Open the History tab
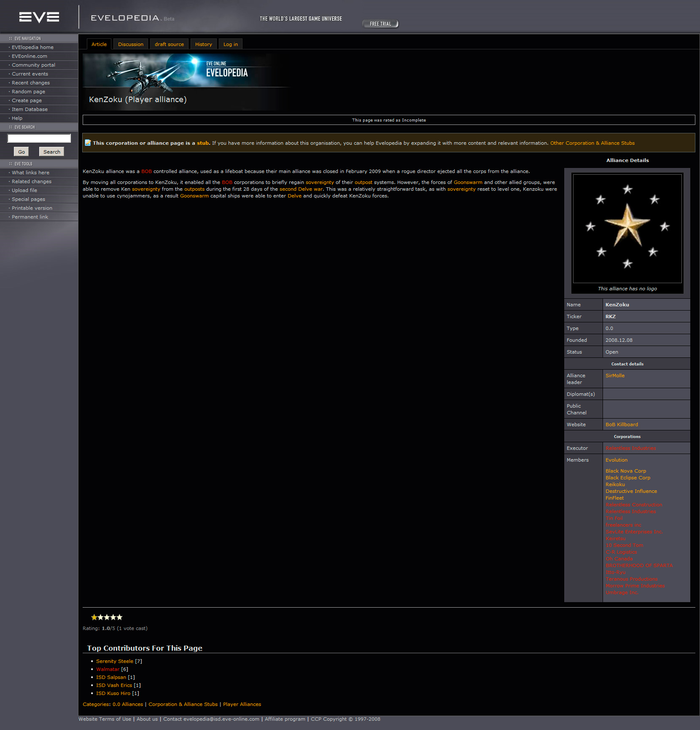The width and height of the screenshot is (700, 730). pyautogui.click(x=204, y=44)
